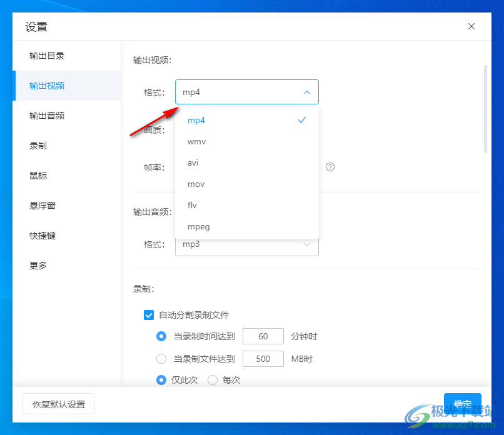Screen dimensions: 504x435
Task: Click 恢复默认设置 button
Action: (59, 404)
